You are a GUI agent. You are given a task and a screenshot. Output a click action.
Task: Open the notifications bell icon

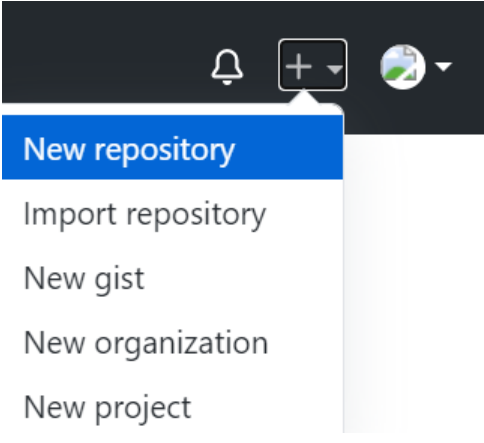227,67
